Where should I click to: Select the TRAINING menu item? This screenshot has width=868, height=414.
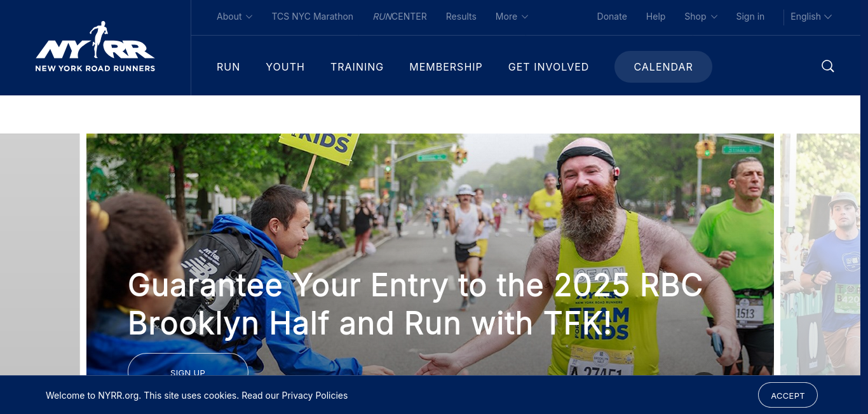click(x=357, y=67)
